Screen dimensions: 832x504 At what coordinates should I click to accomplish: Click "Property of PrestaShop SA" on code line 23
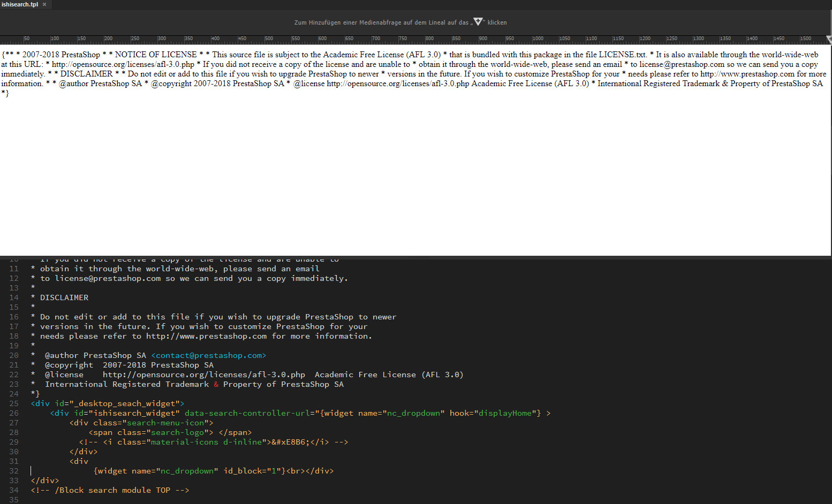click(x=283, y=384)
